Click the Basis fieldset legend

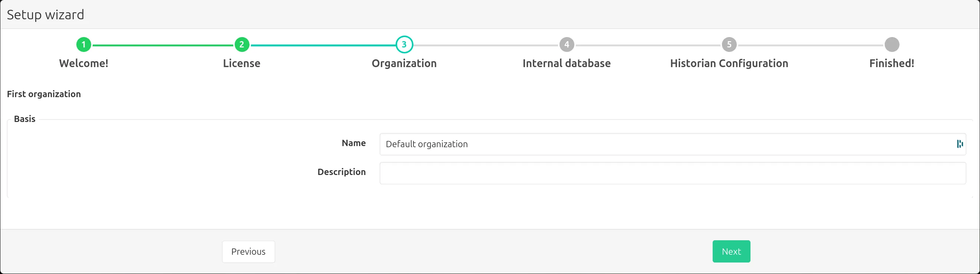click(x=25, y=119)
